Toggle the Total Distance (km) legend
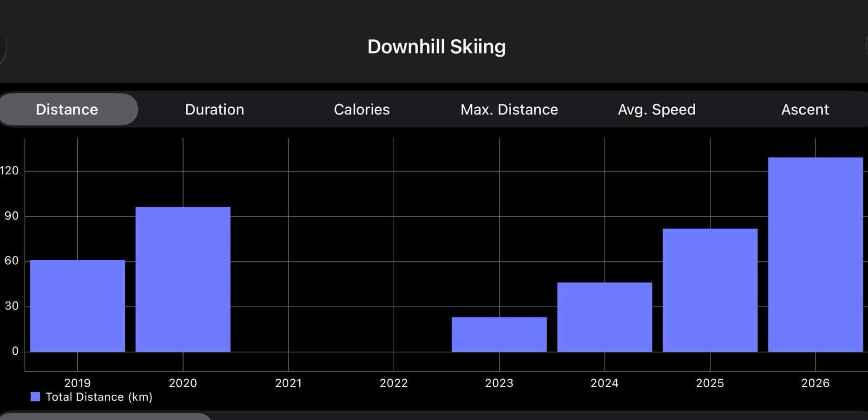 click(99, 397)
